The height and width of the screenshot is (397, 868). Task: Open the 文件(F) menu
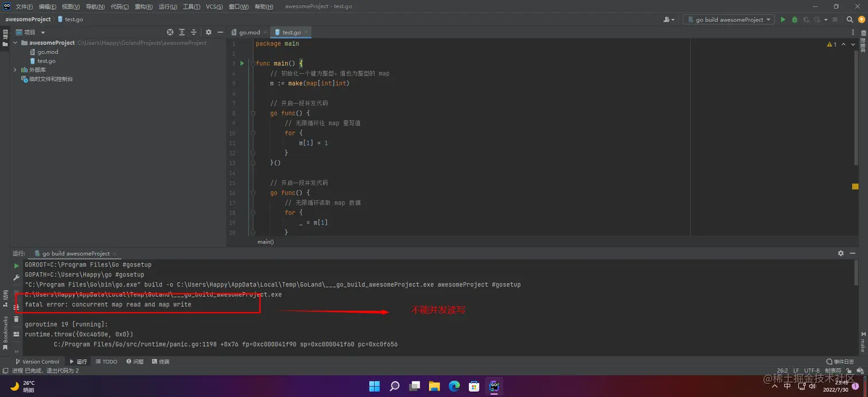[x=24, y=6]
